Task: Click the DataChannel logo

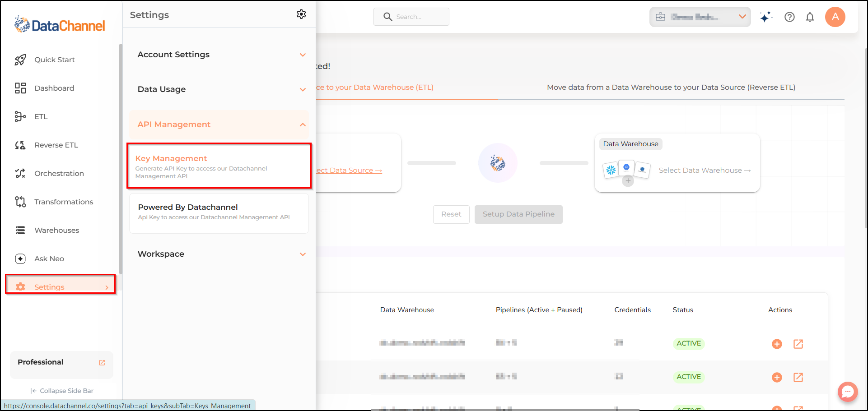Action: click(60, 25)
